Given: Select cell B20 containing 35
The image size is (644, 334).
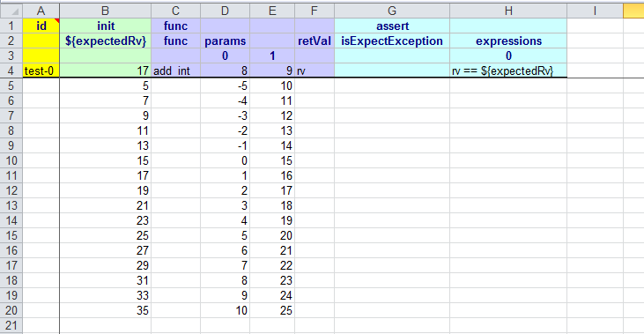Looking at the screenshot, I should [x=105, y=310].
